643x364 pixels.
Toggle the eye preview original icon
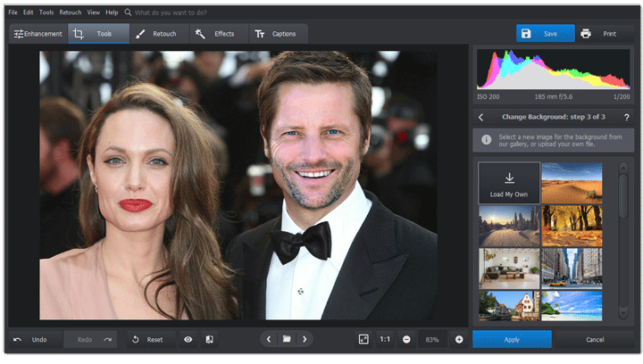[188, 340]
